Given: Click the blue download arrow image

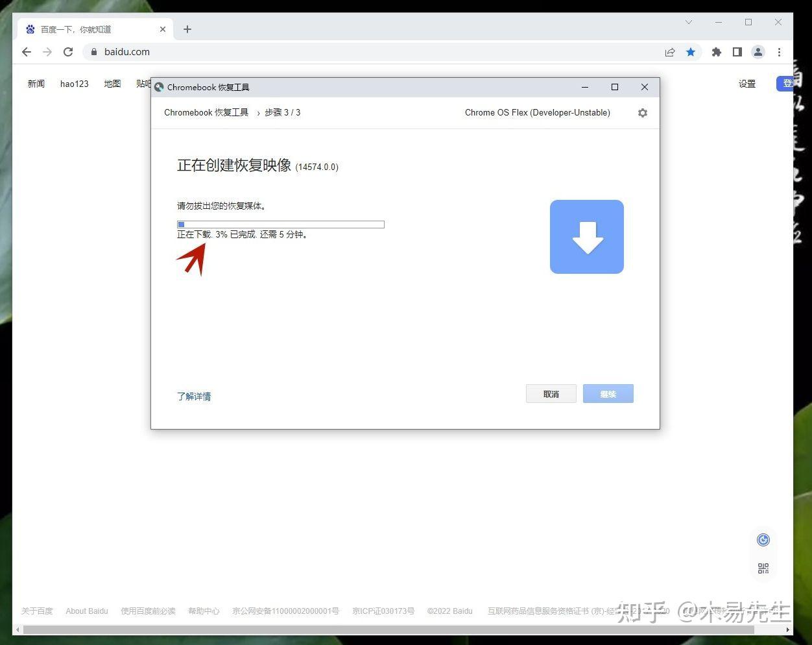Looking at the screenshot, I should pos(587,237).
